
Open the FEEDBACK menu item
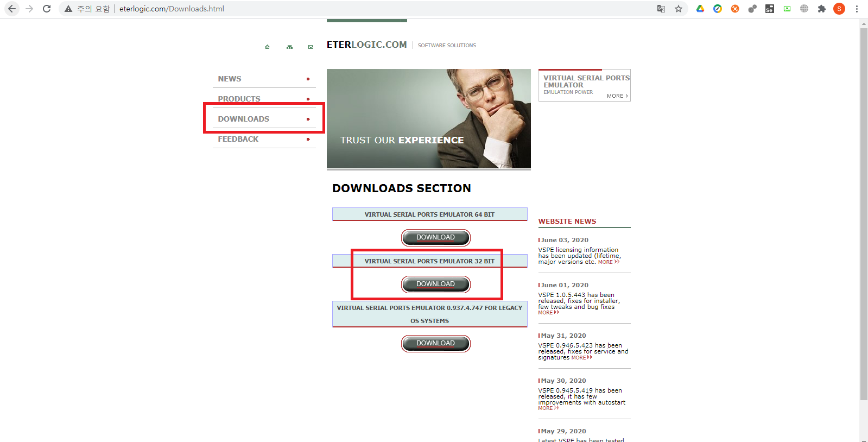point(238,139)
